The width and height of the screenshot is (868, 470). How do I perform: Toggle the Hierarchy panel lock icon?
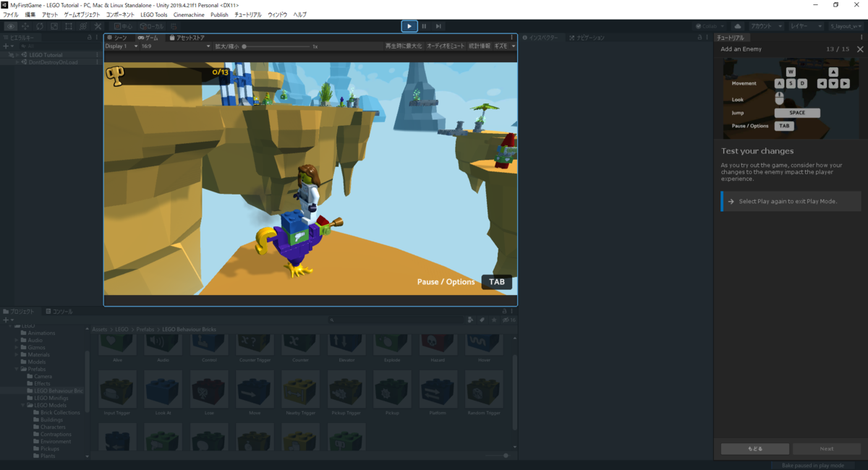point(89,37)
